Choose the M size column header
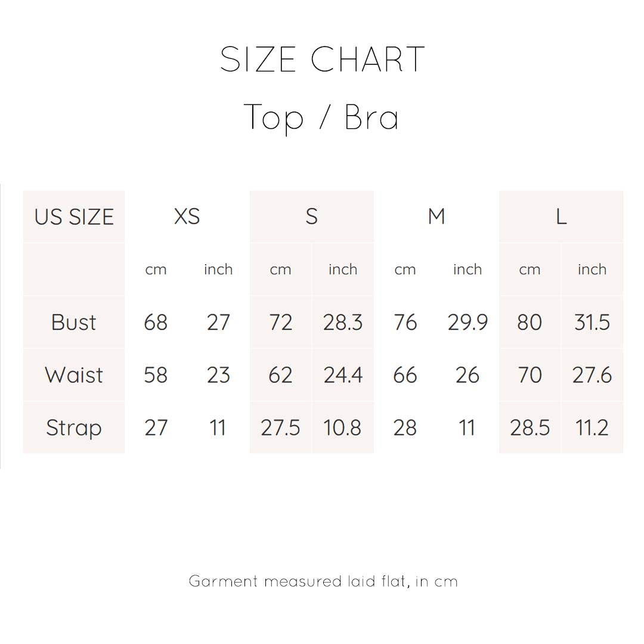Image resolution: width=644 pixels, height=644 pixels. (x=436, y=216)
